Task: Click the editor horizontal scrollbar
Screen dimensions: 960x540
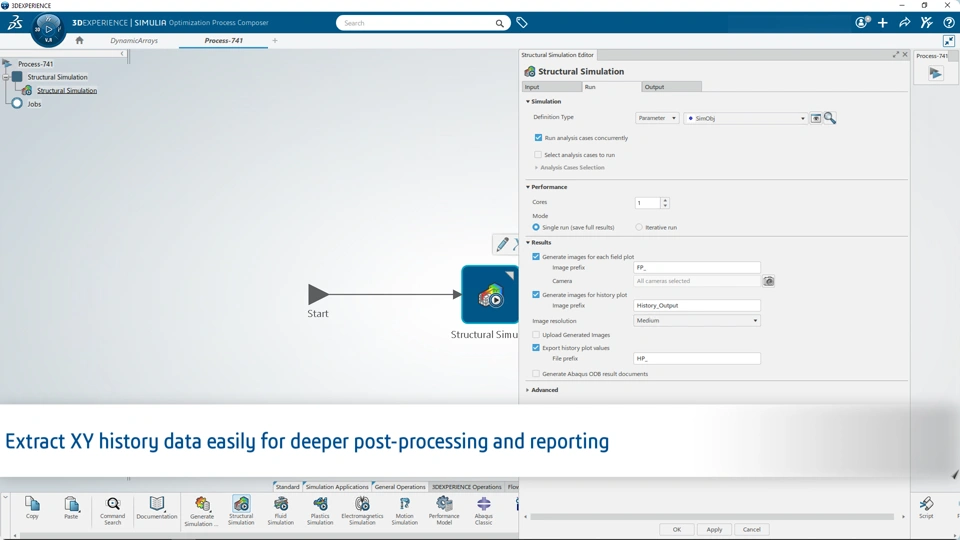Action: [712, 517]
